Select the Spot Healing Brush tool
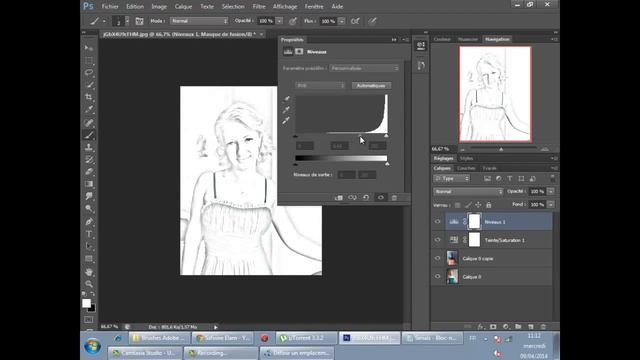This screenshot has width=640, height=360. [x=89, y=122]
